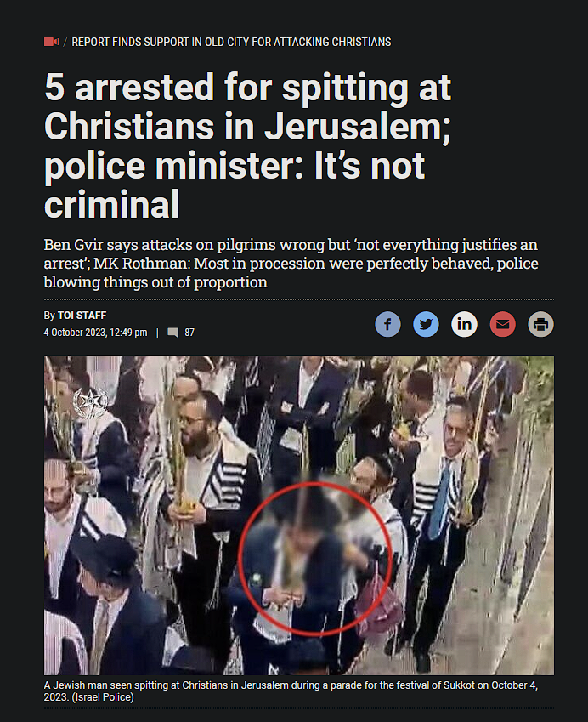The width and height of the screenshot is (588, 722).
Task: Print the article with printer icon
Action: click(540, 324)
